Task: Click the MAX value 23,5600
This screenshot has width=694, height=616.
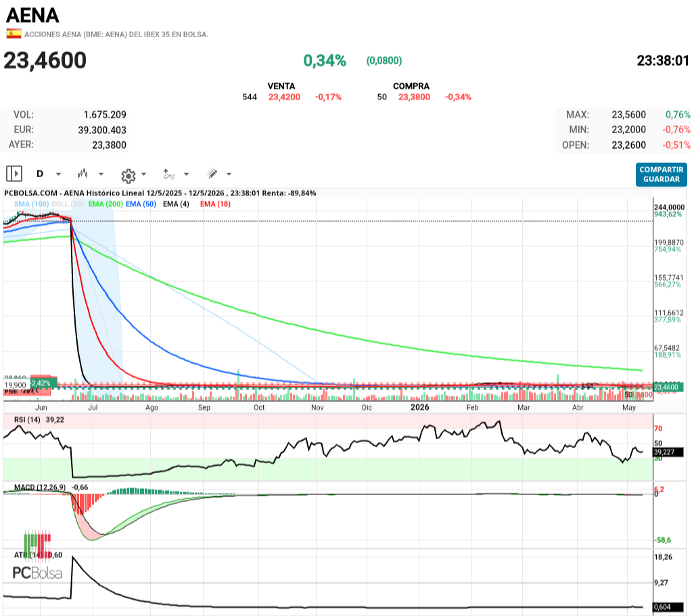Action: [628, 115]
